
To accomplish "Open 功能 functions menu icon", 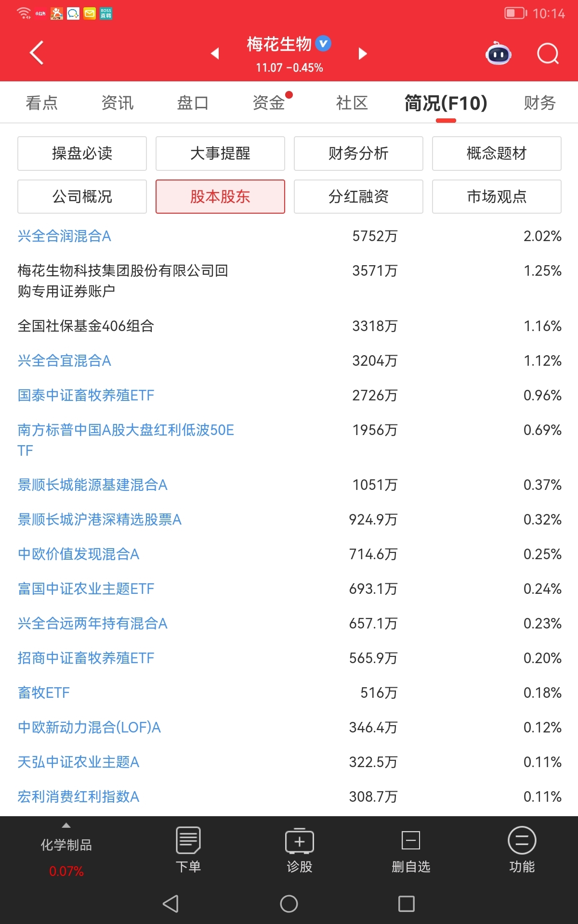I will click(522, 850).
